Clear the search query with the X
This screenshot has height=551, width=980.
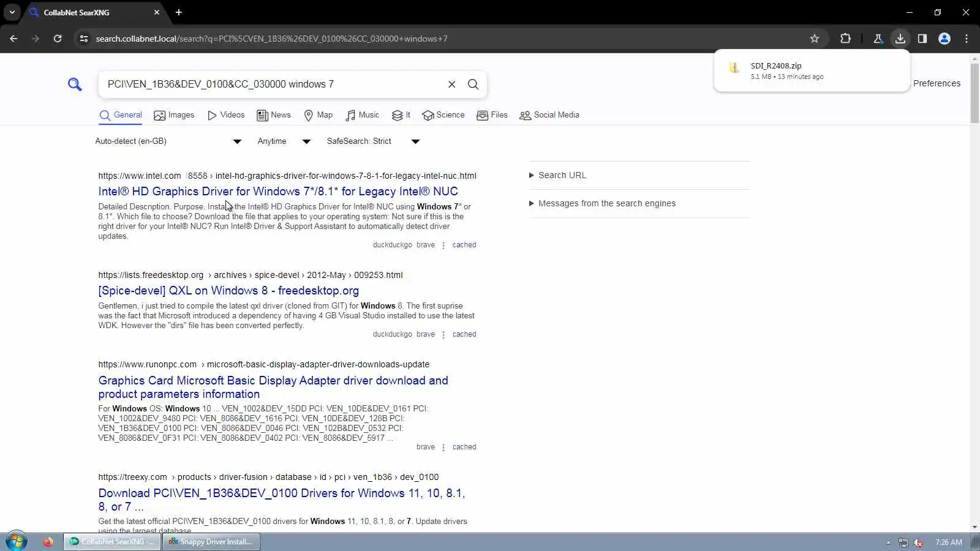click(x=452, y=84)
